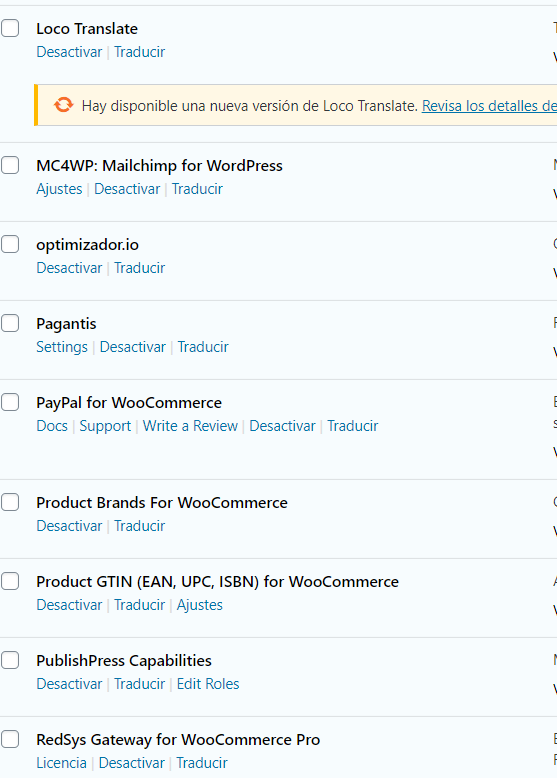Tick the Pagantis plugin checkbox
557x778 pixels.
(x=10, y=323)
